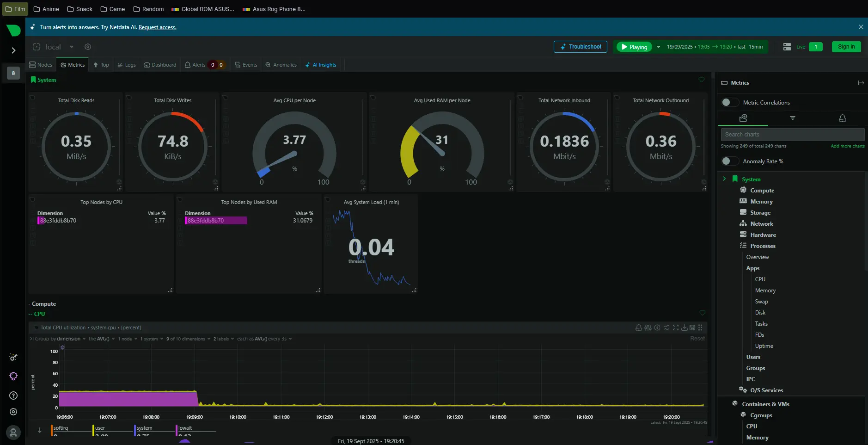Open the filters tab in Metrics sidebar
This screenshot has width=868, height=445.
(792, 118)
